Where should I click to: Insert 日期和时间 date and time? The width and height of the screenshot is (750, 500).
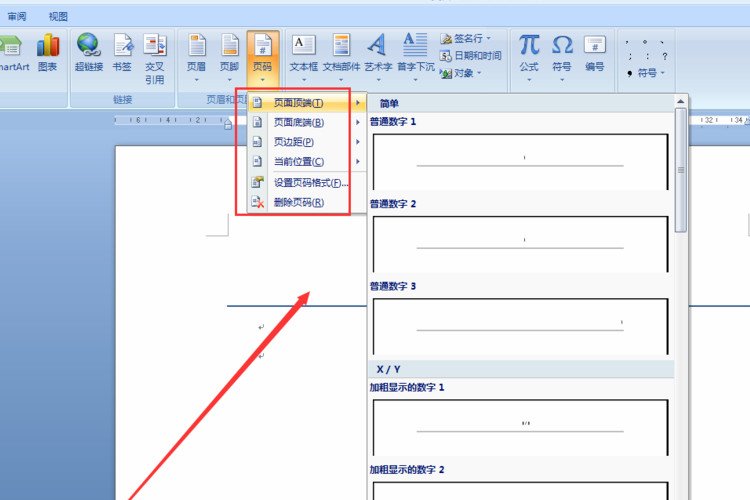[471, 56]
